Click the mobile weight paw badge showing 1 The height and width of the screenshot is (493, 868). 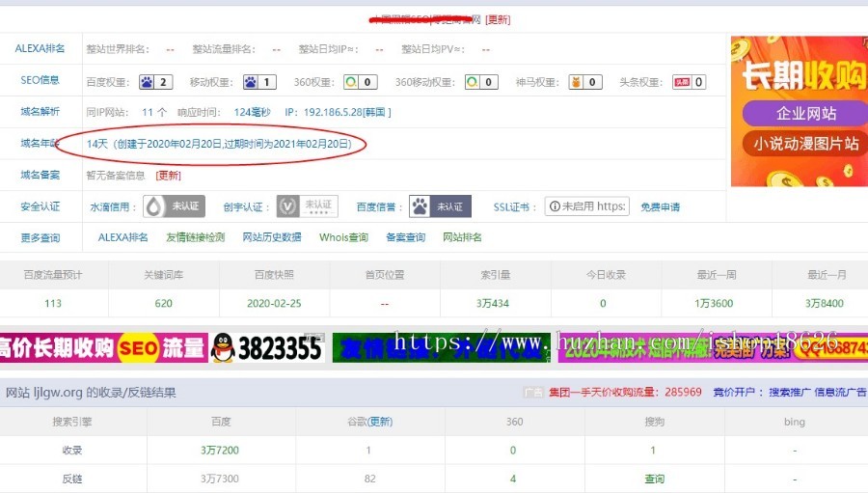point(259,82)
